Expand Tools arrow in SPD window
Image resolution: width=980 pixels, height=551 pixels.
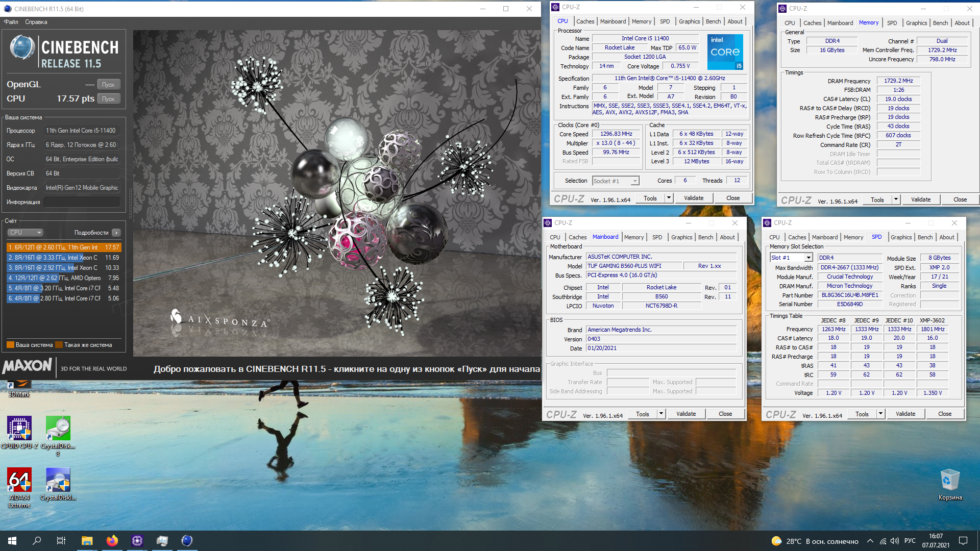point(880,414)
